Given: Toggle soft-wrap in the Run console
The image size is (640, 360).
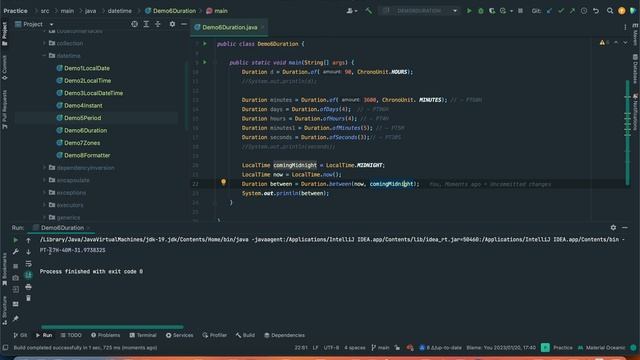Looking at the screenshot, I should 28,264.
